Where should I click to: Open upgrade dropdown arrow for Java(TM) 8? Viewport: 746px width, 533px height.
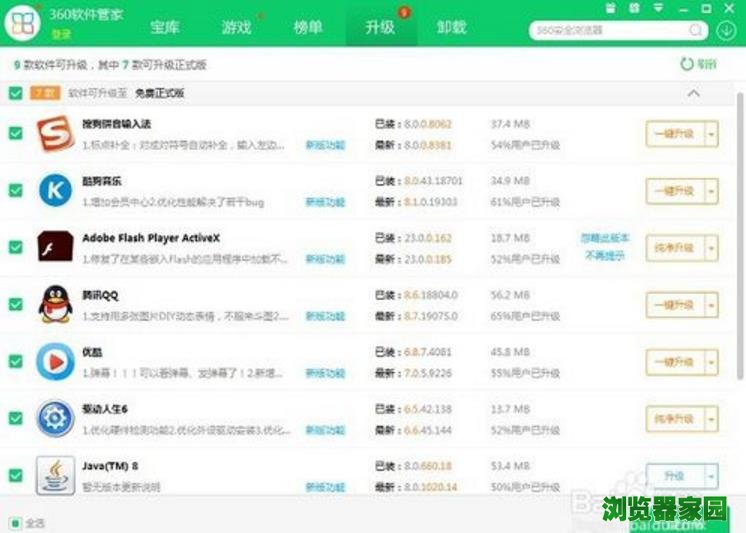pyautogui.click(x=711, y=474)
